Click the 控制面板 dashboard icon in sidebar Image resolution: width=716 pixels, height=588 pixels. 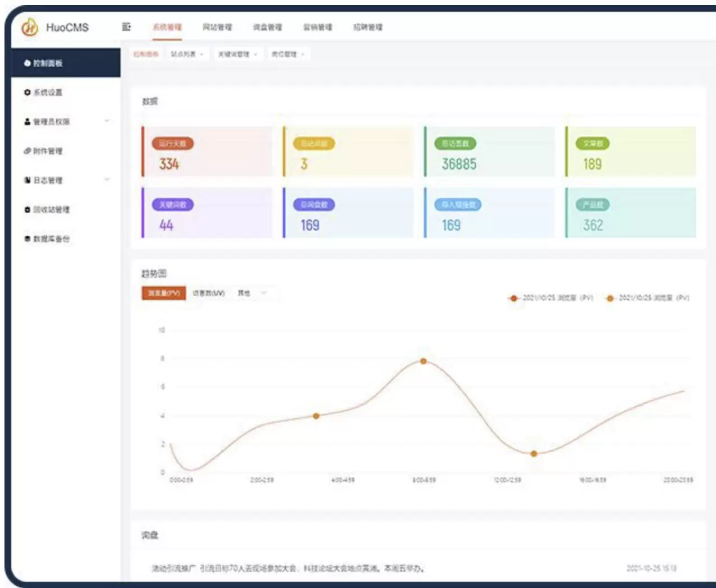click(x=27, y=63)
